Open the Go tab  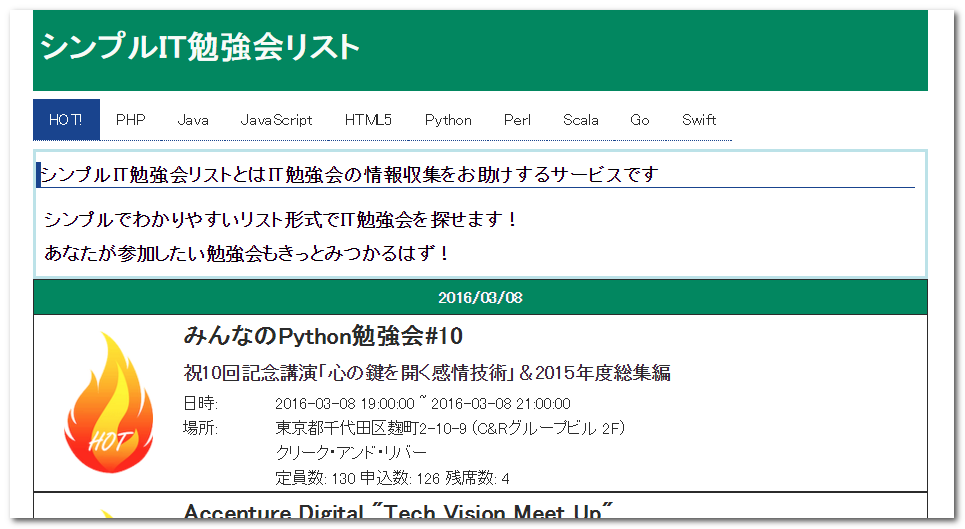tap(639, 120)
